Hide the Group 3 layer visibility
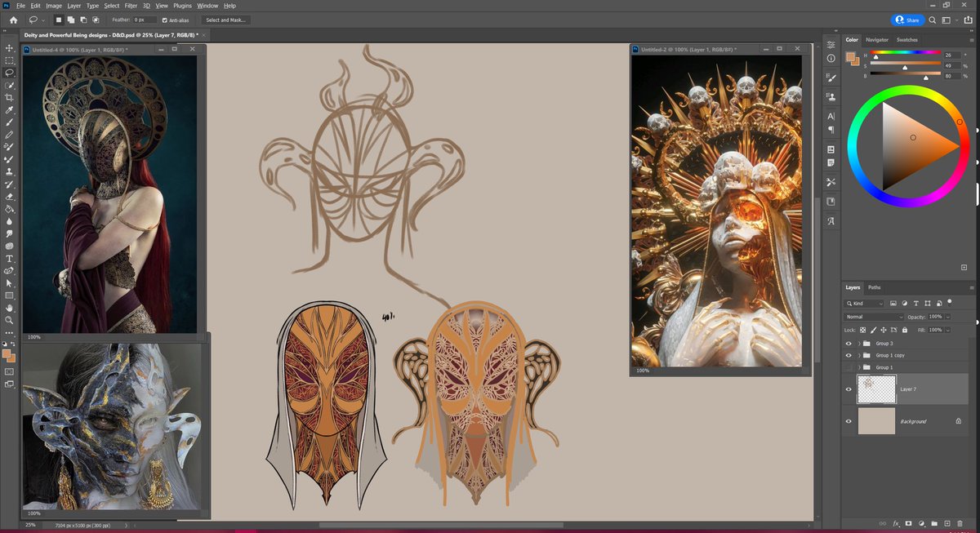The width and height of the screenshot is (980, 533). click(x=849, y=344)
